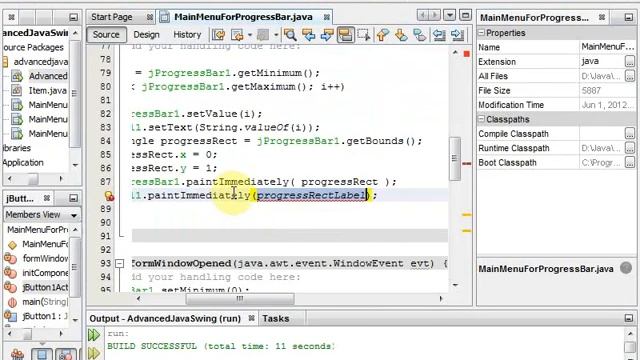Collapse the Classpaths section

point(482,119)
